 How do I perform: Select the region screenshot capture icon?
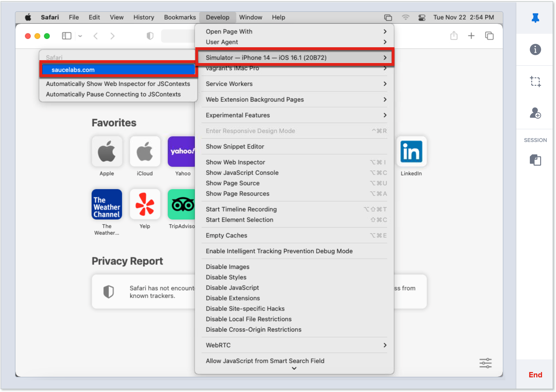pos(535,82)
